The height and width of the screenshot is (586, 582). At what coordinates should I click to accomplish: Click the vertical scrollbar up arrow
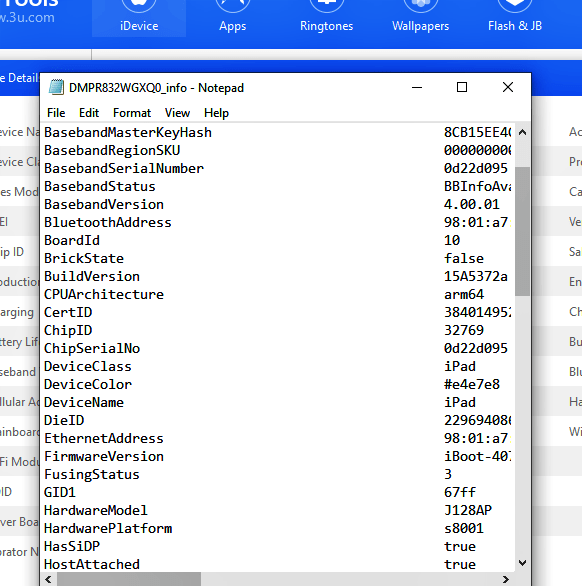pos(523,132)
